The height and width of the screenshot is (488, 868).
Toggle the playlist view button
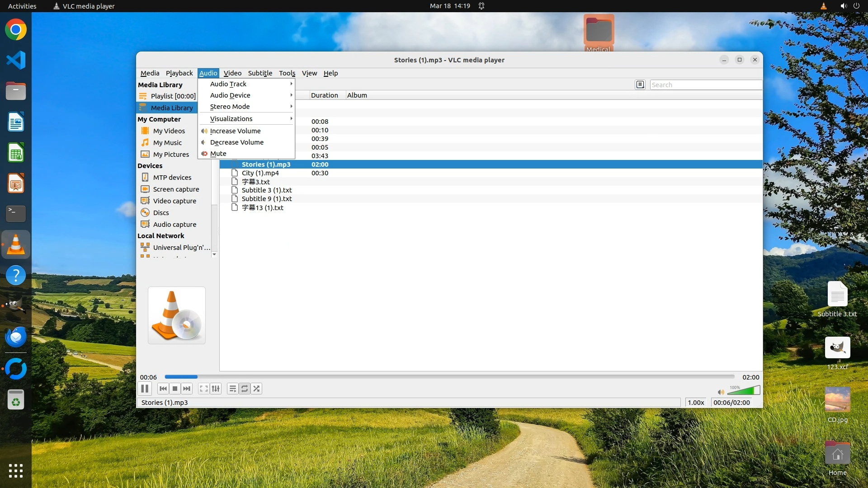pyautogui.click(x=232, y=389)
